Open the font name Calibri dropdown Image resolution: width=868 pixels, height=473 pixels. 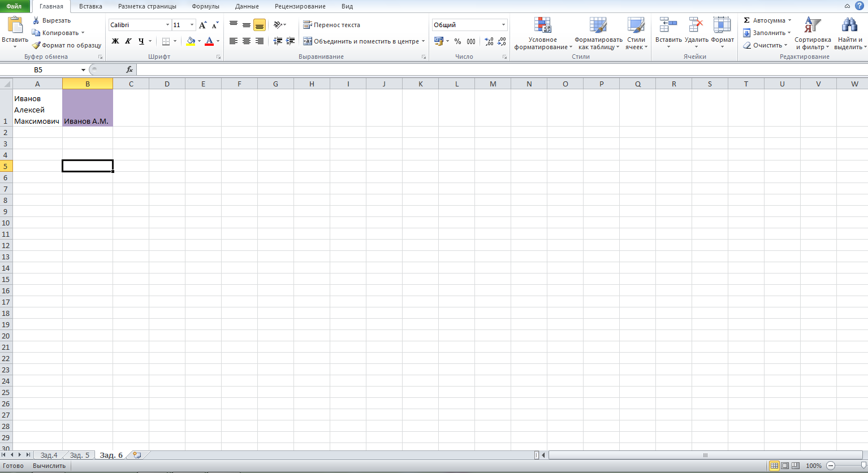167,25
